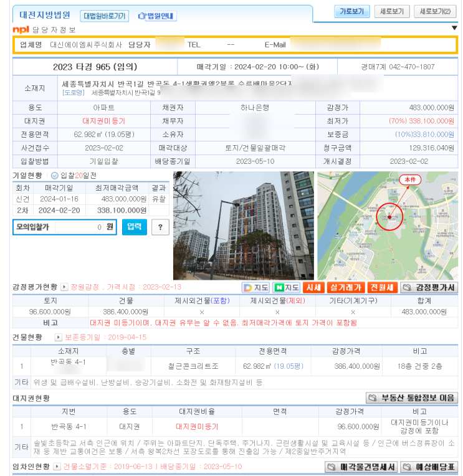Expand the 건물현황 arrow icon
Image resolution: width=463 pixels, height=476 pixels.
coord(58,337)
